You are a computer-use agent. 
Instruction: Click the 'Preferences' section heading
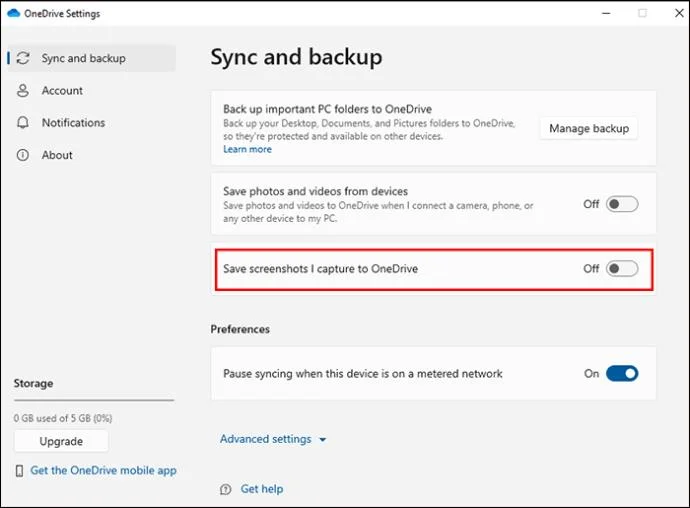pos(240,329)
